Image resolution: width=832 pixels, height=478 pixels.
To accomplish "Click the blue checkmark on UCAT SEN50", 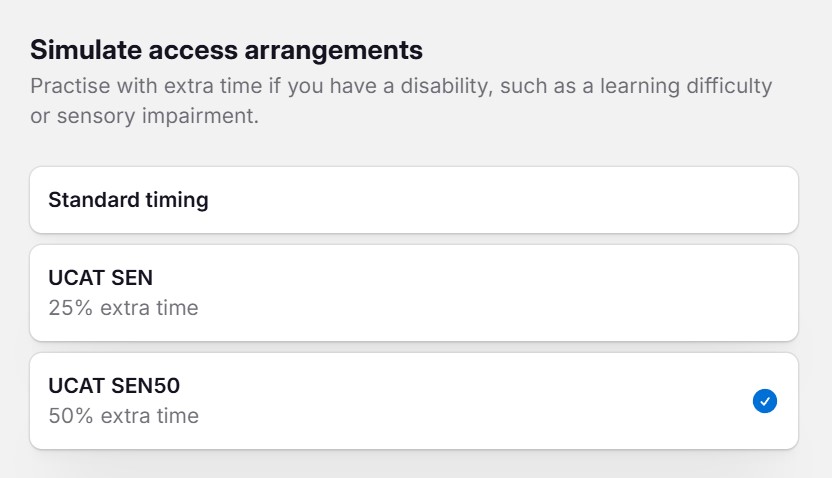I will [765, 401].
